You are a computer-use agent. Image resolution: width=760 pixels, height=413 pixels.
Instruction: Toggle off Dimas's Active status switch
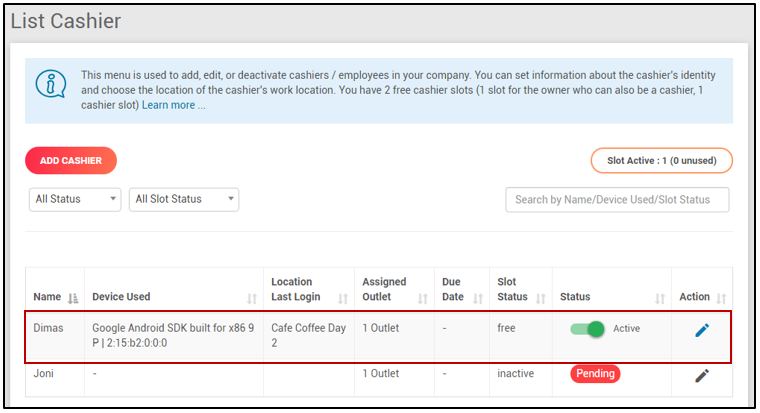click(588, 329)
